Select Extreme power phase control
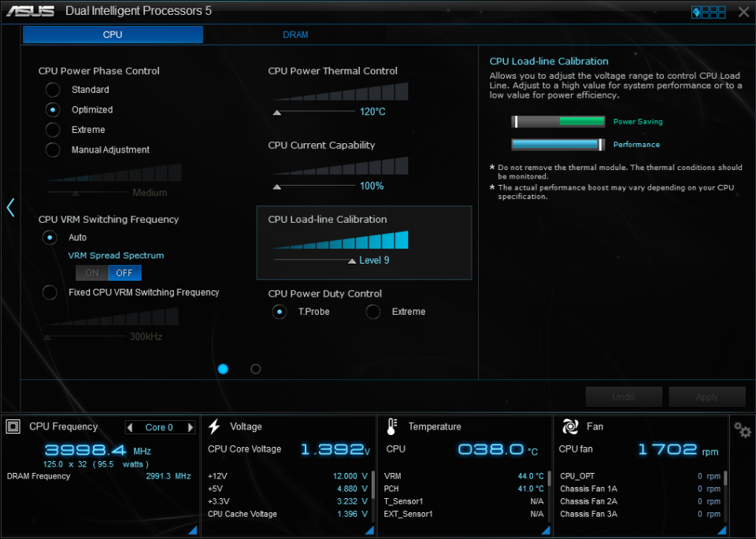 53,130
